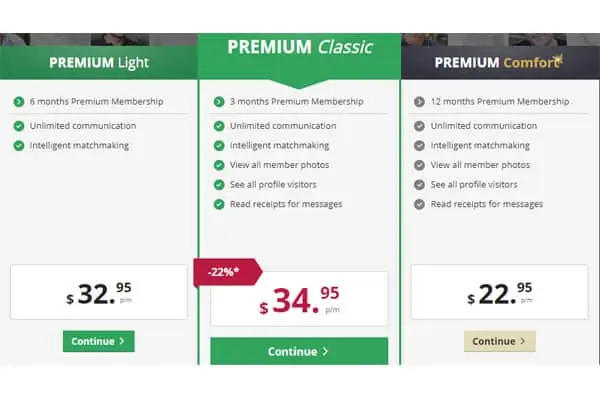
Task: Click the checkmark next to Classic's Read receipts for messages
Action: (219, 204)
